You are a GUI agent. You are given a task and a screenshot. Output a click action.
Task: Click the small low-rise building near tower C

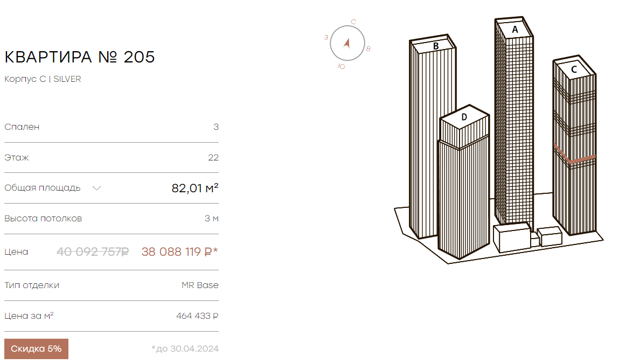(x=550, y=236)
